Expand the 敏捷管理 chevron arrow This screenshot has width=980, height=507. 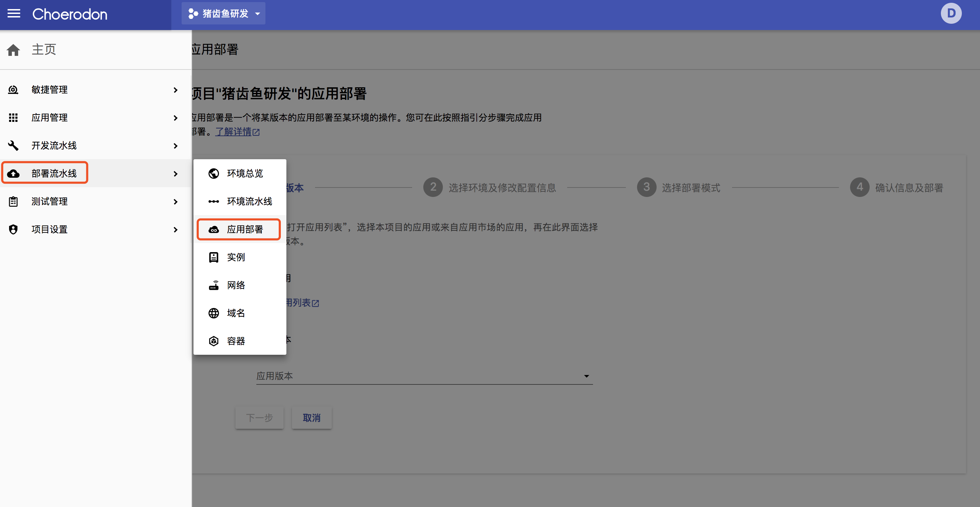click(x=175, y=90)
